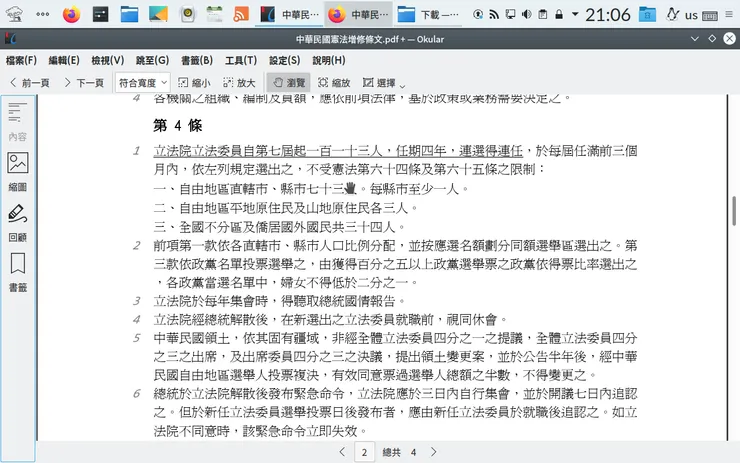Open the Reviews (回顧) annotation panel

tap(17, 222)
